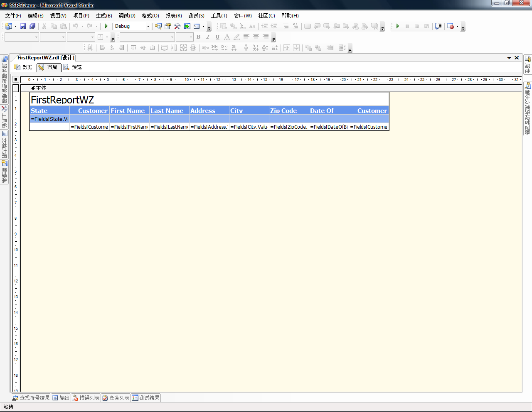Expand the 属性 panel on right edge

click(527, 65)
